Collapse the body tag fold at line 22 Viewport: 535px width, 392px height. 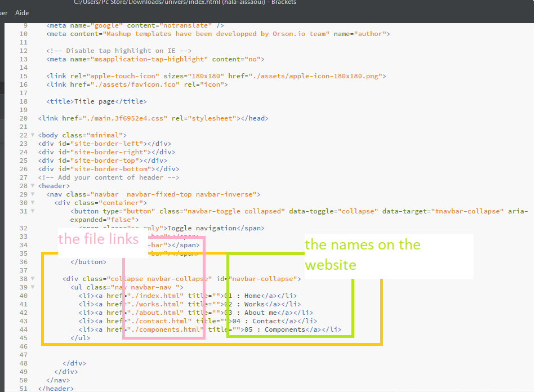[33, 135]
